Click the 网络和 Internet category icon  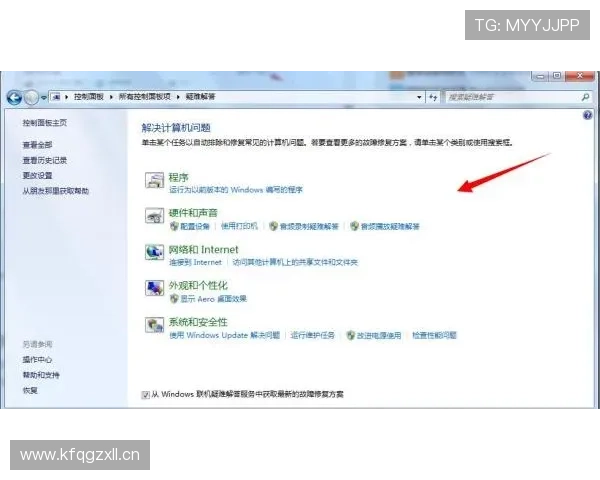click(155, 252)
